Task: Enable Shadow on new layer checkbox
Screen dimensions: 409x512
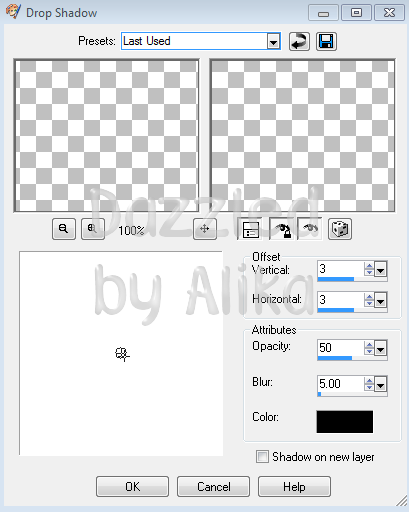Action: tap(262, 457)
